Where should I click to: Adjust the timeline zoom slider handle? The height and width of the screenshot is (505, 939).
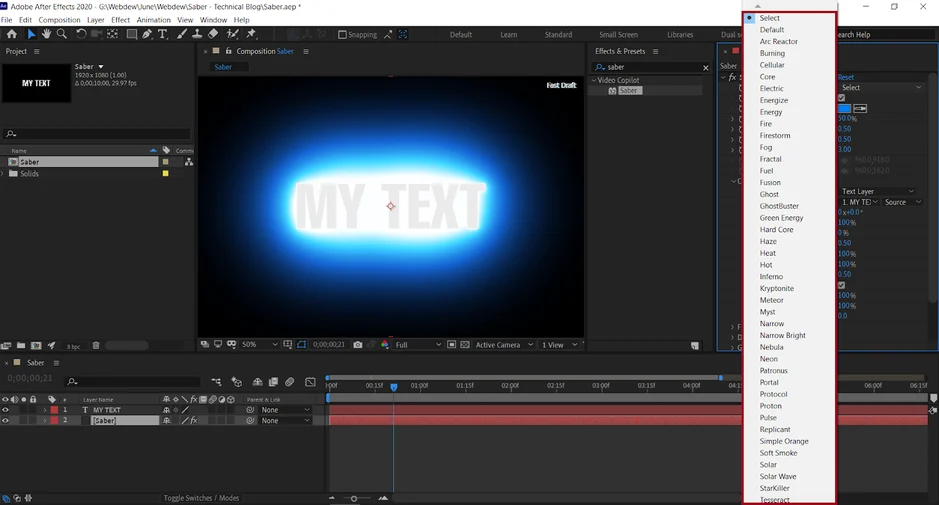(x=354, y=498)
